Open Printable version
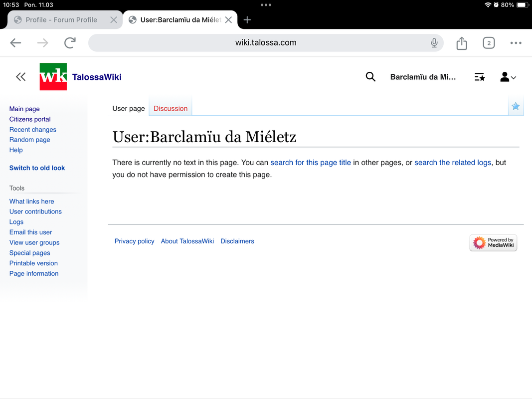Screen dimensions: 532x399 [x=33, y=263]
